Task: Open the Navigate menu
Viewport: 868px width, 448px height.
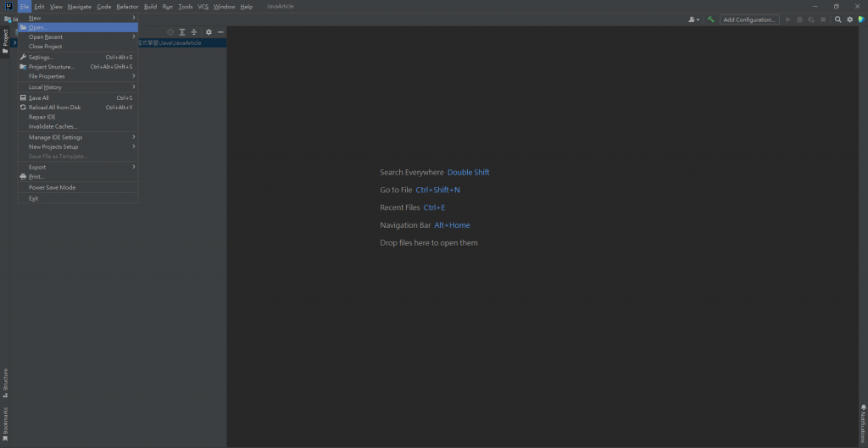Action: [x=79, y=7]
